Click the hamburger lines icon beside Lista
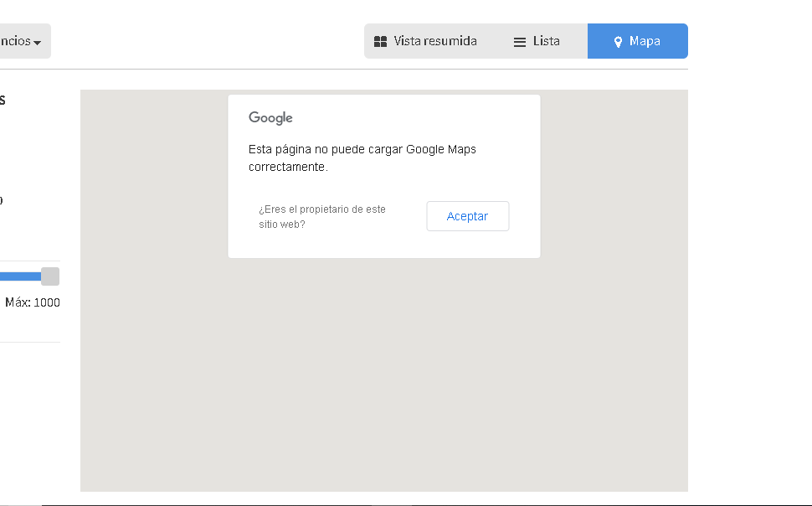Image resolution: width=812 pixels, height=506 pixels. coord(519,42)
